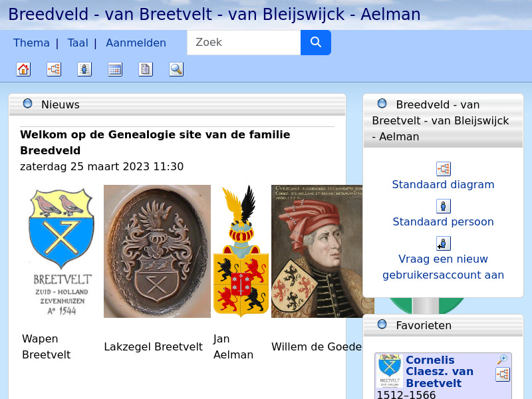Click the calendar toolbar icon
The height and width of the screenshot is (399, 532).
115,68
